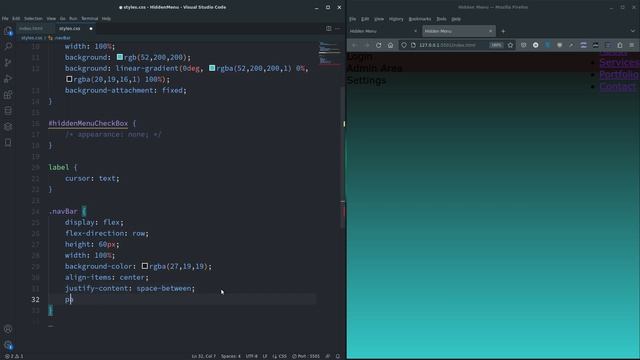Open Firefox History menu
This screenshot has height=360, width=640.
click(396, 19)
